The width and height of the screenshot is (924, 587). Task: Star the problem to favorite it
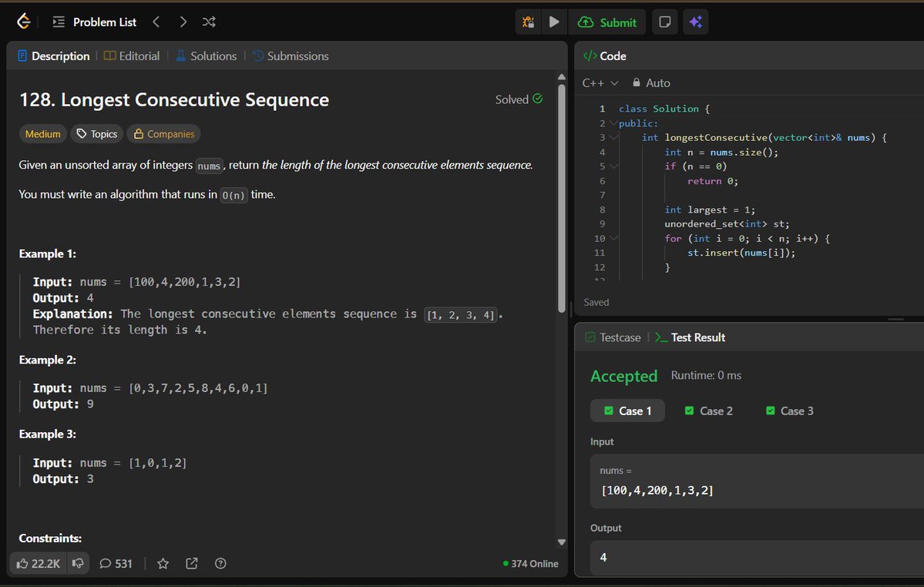point(163,563)
